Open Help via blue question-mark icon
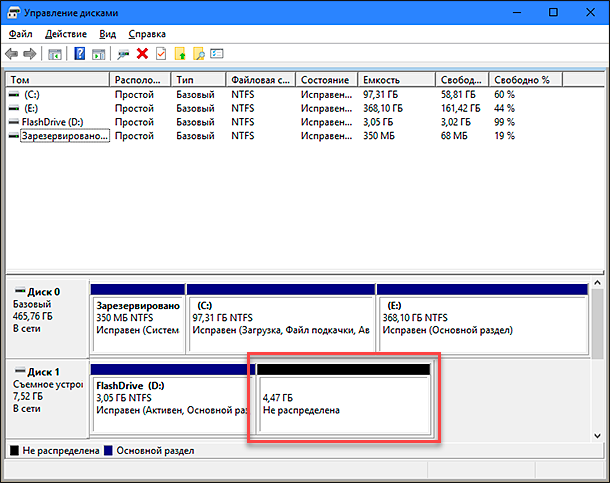The height and width of the screenshot is (483, 610). click(79, 54)
